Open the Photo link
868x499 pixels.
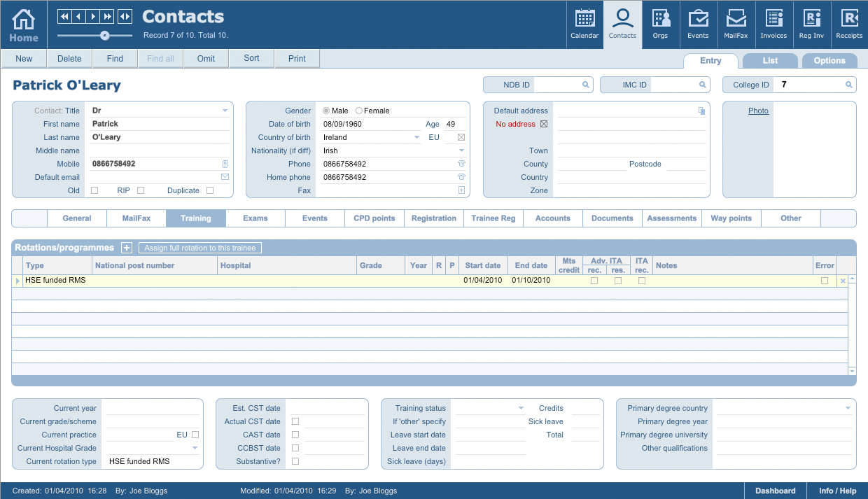click(758, 111)
